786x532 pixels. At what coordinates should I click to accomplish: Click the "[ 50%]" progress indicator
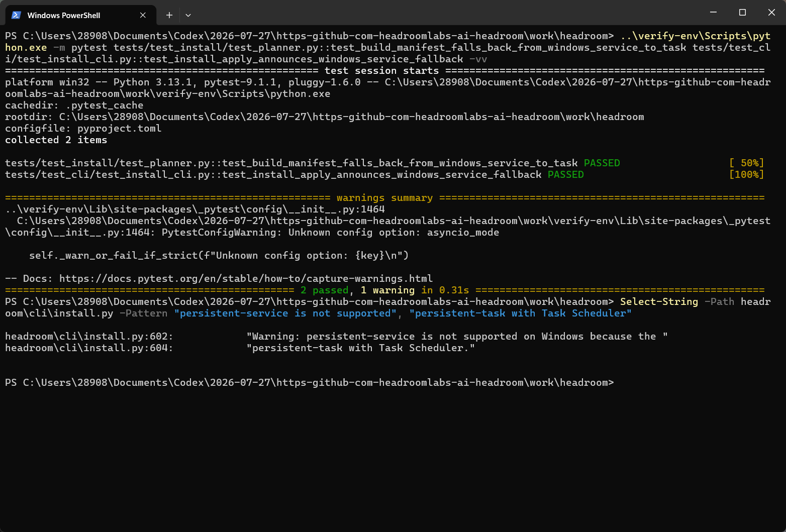coord(746,163)
